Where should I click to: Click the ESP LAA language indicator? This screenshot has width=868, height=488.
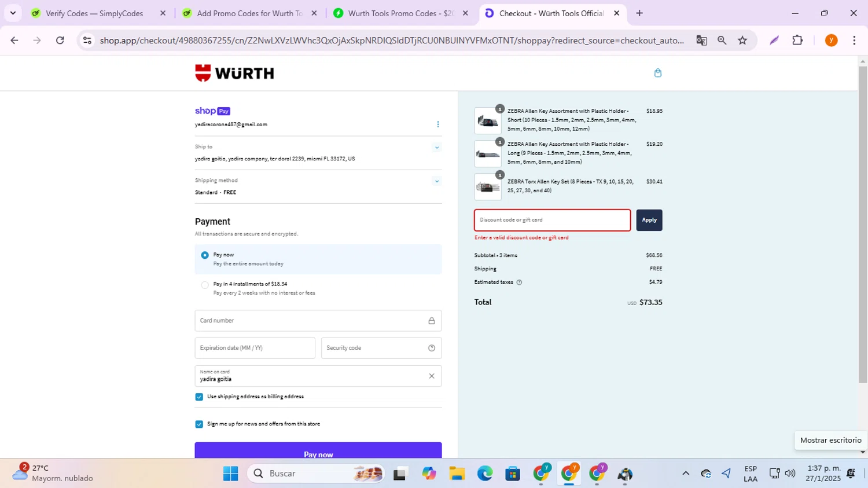(751, 474)
